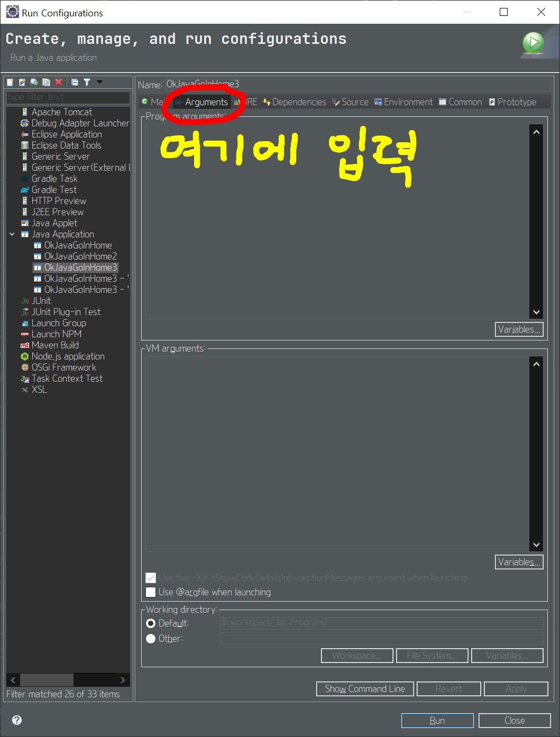Select Default working directory radio

pos(151,623)
